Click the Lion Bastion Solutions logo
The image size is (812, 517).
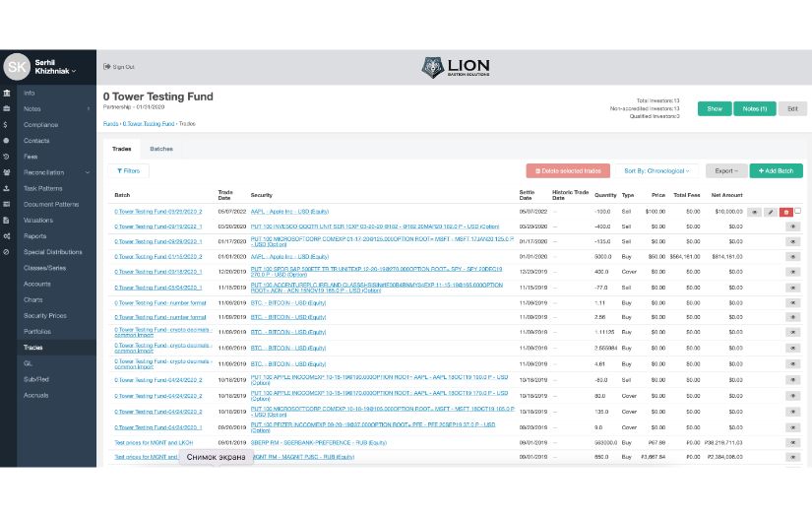coord(455,67)
